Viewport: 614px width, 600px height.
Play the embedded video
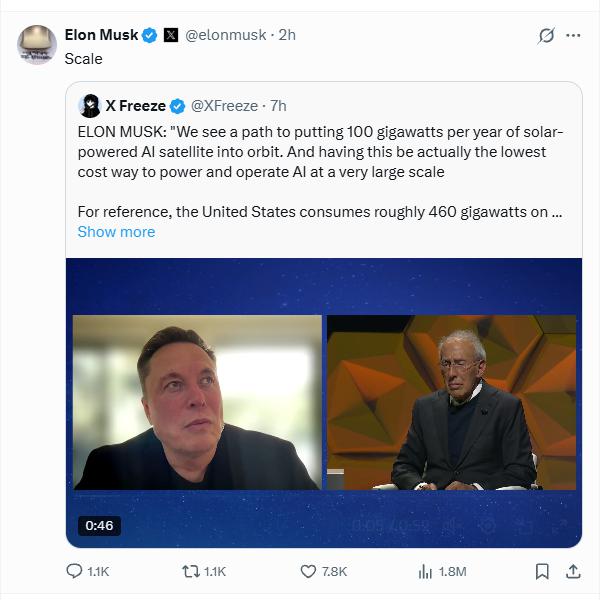coord(324,402)
